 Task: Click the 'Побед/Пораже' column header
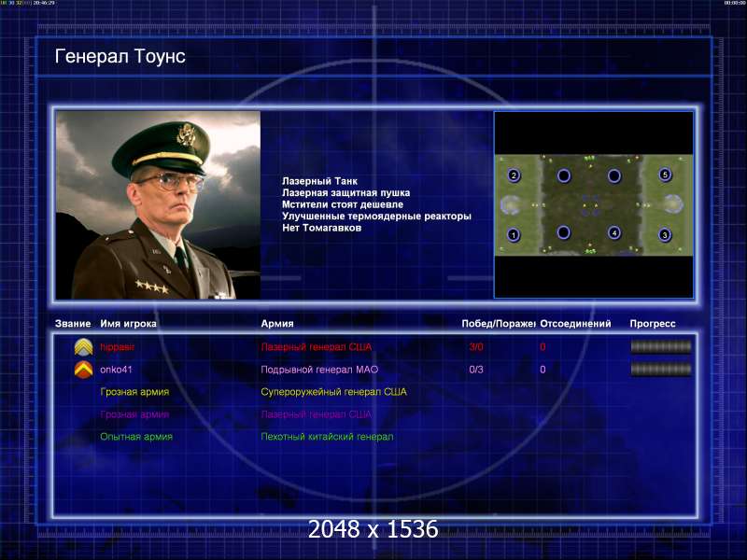click(499, 324)
